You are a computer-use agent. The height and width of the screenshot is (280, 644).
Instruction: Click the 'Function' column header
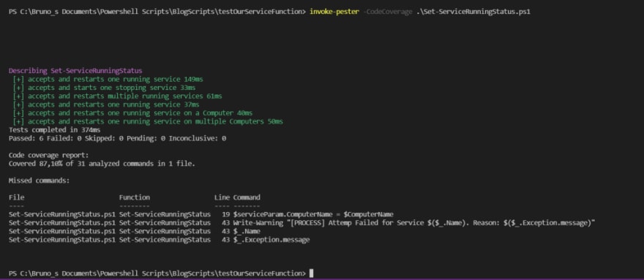135,197
